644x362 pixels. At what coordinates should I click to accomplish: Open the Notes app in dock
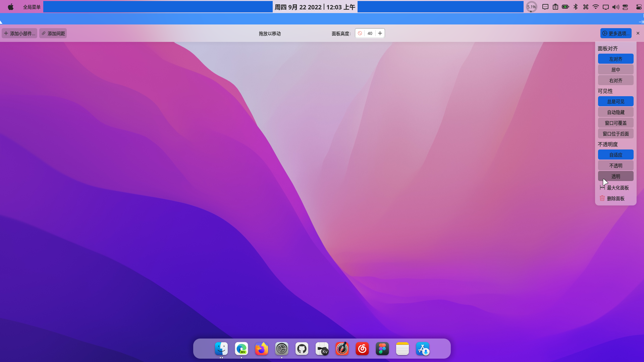pos(402,349)
